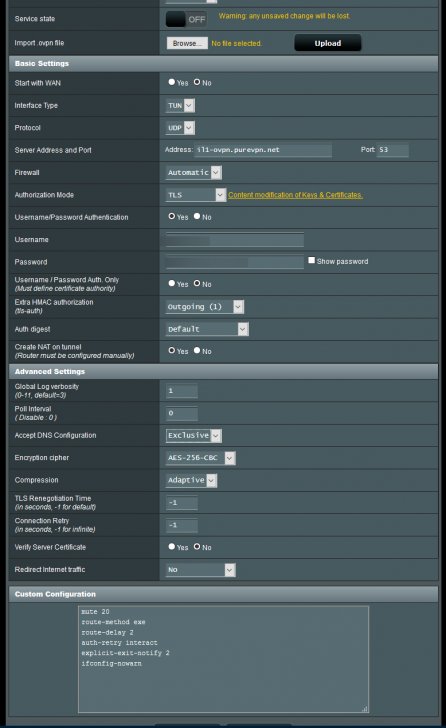Open Accept DNS Configuration Exclusive dropdown
Screen dimensions: 446x728
194,436
